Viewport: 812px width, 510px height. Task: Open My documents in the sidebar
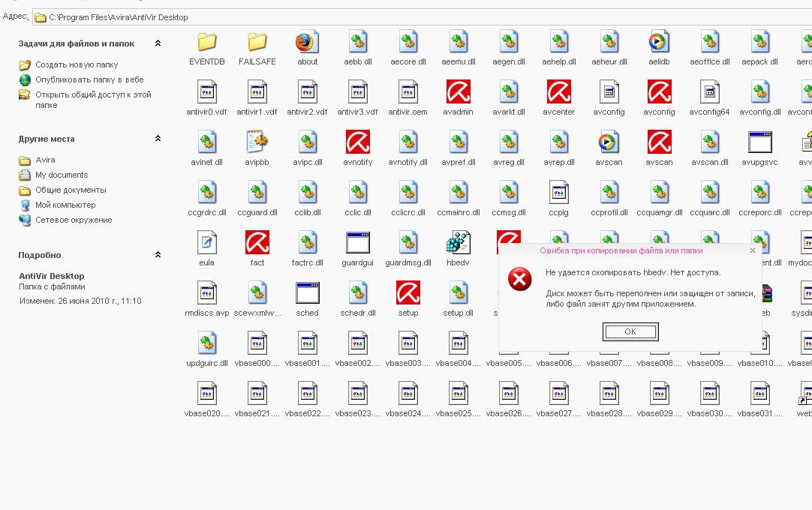point(62,175)
